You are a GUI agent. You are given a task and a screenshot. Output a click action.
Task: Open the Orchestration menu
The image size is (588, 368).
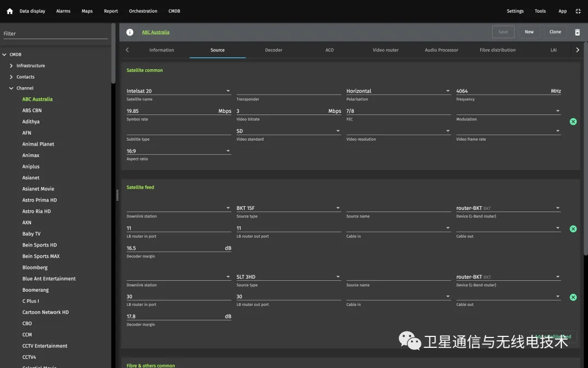pyautogui.click(x=143, y=11)
